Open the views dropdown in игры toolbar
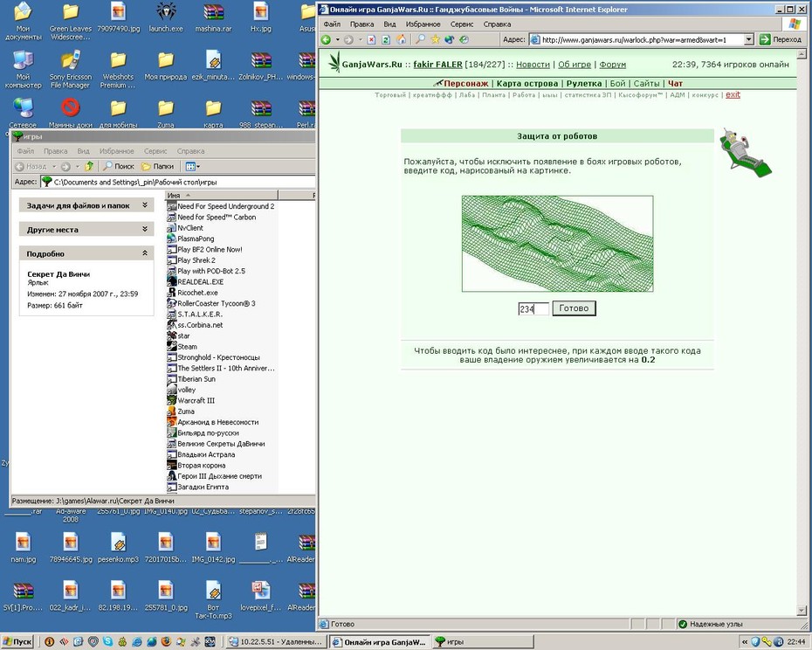Image resolution: width=812 pixels, height=650 pixels. pos(193,166)
